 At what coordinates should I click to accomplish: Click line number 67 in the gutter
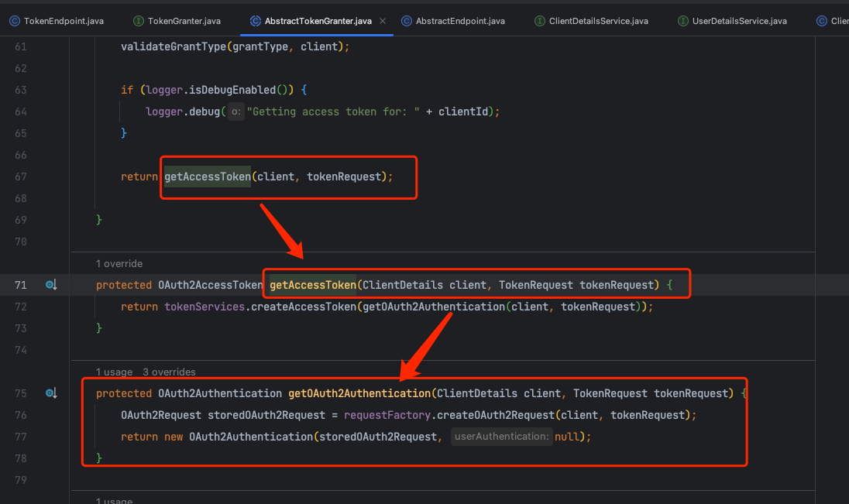[21, 177]
